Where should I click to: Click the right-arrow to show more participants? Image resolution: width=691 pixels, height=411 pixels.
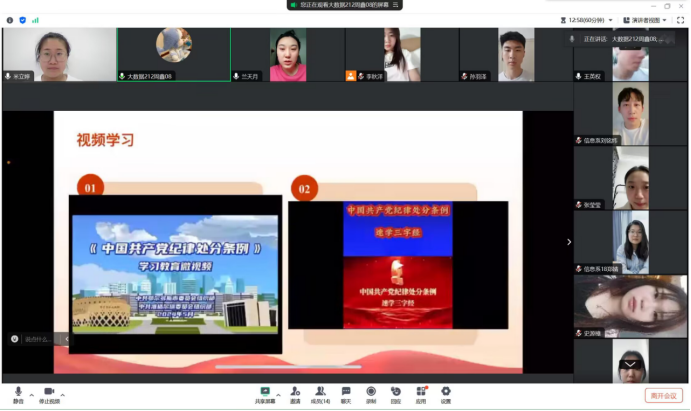pyautogui.click(x=570, y=242)
